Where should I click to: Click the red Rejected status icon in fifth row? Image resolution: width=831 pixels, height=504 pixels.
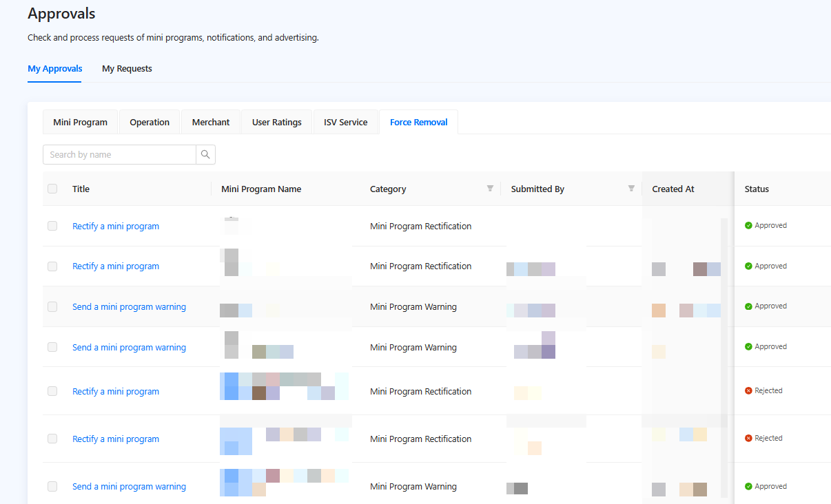(748, 391)
